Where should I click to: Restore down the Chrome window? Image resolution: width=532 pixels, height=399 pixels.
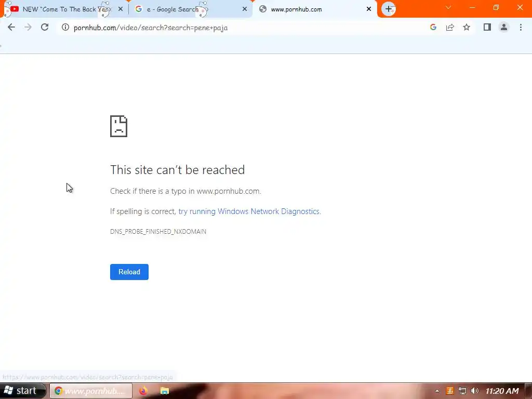point(496,7)
